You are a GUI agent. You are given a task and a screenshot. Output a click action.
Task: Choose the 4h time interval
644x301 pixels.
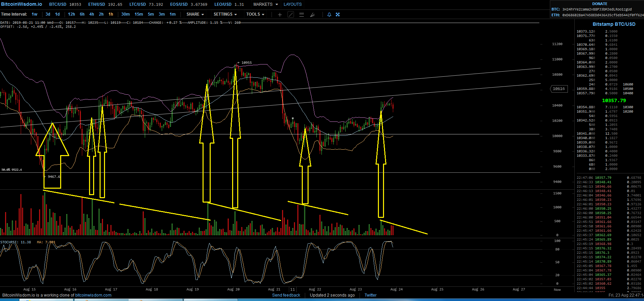[x=92, y=14]
